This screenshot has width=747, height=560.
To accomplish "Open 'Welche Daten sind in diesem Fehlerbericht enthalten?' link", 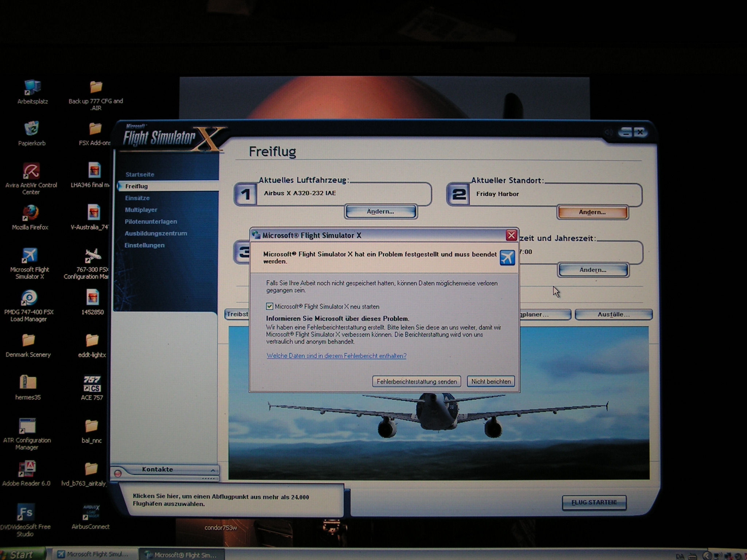I will click(336, 356).
